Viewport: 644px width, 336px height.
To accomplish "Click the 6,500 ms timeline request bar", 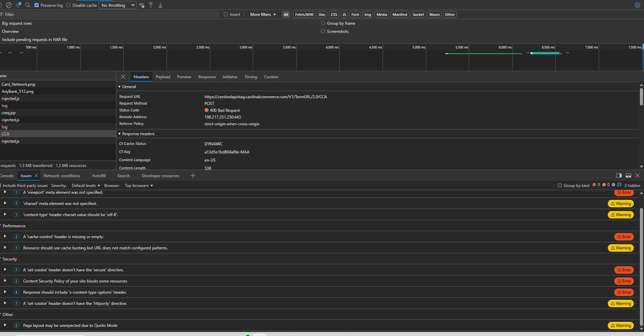I will [545, 54].
